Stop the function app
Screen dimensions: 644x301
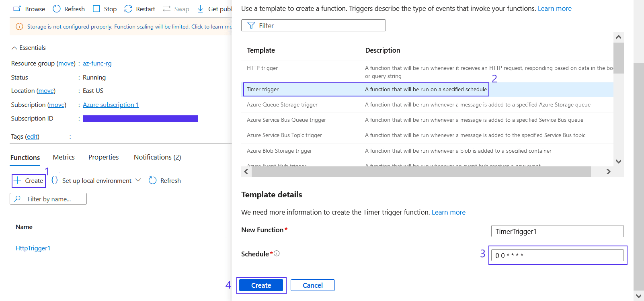coord(105,9)
